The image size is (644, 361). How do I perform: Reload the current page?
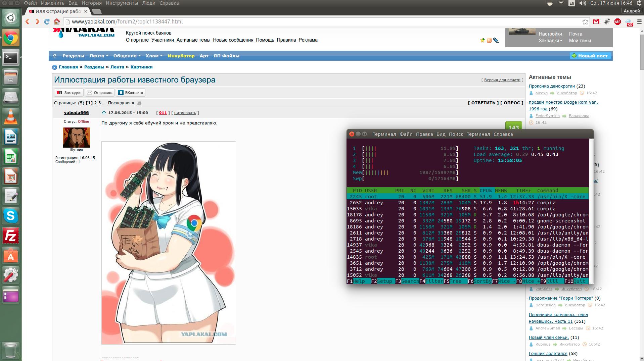(47, 21)
